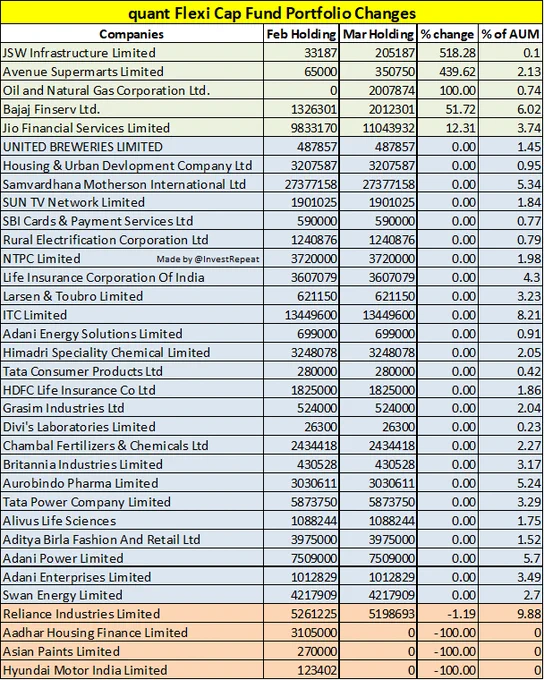Click the '% change' column header
544x680 pixels.
(x=447, y=34)
